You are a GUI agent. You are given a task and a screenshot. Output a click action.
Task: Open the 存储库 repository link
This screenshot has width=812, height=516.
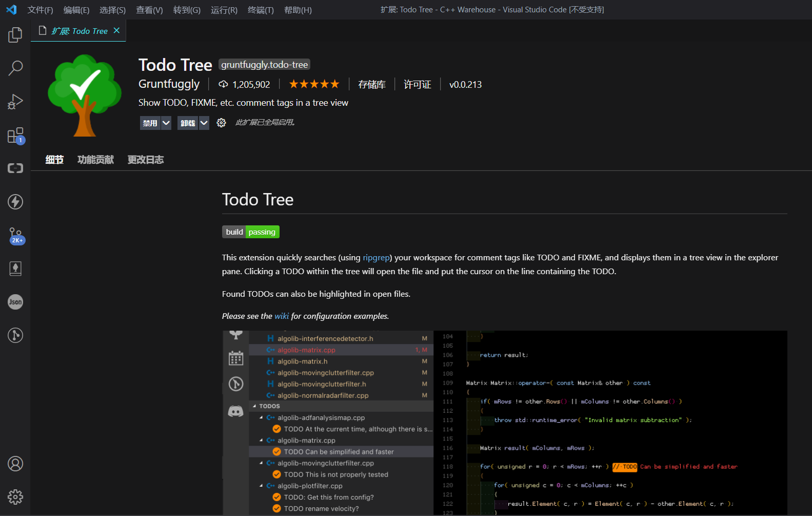(372, 85)
